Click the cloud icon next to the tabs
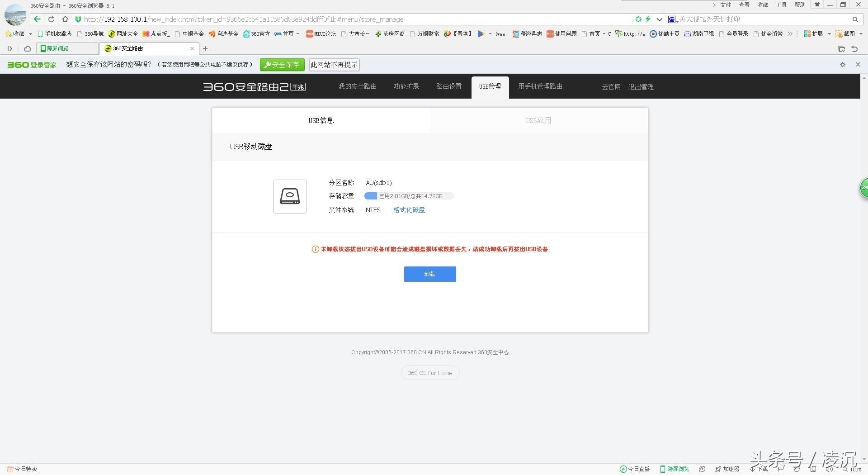 point(27,48)
